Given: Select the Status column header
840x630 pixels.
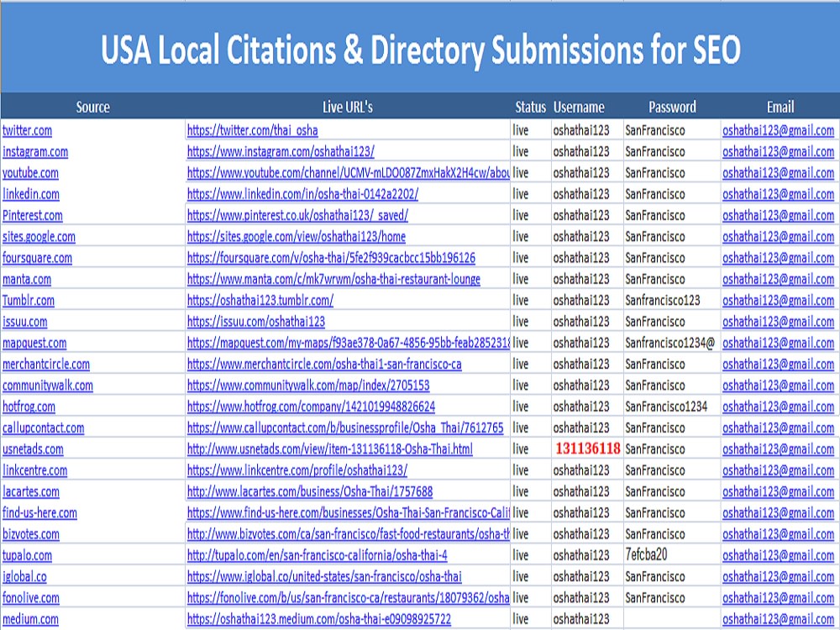Looking at the screenshot, I should coord(530,108).
